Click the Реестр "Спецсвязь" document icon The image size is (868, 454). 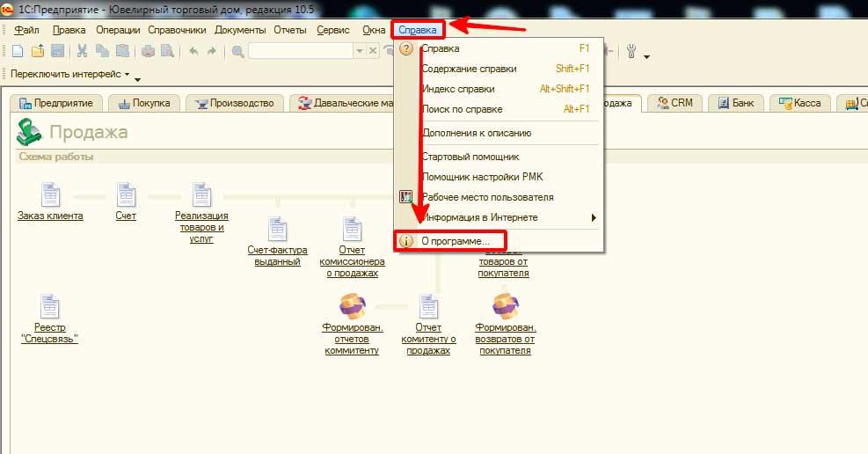50,307
